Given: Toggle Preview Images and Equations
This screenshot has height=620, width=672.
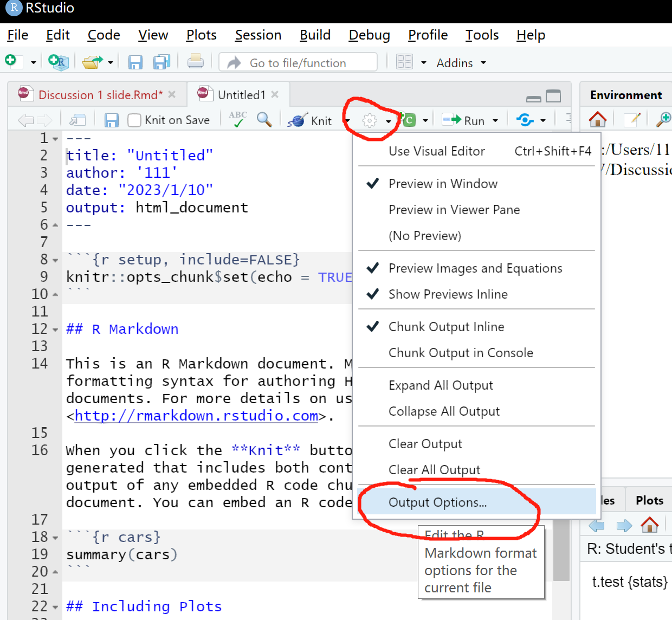Looking at the screenshot, I should point(477,268).
